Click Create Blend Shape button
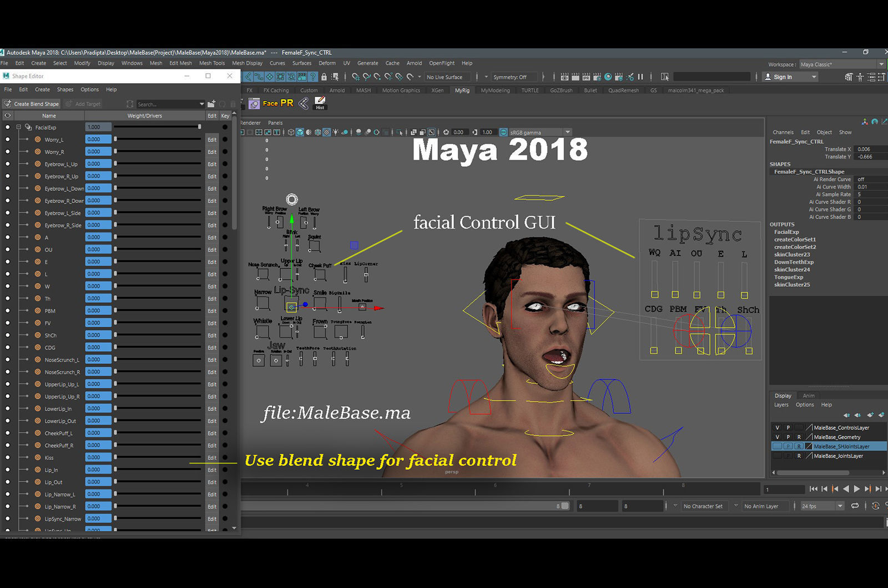The width and height of the screenshot is (888, 588). point(32,104)
